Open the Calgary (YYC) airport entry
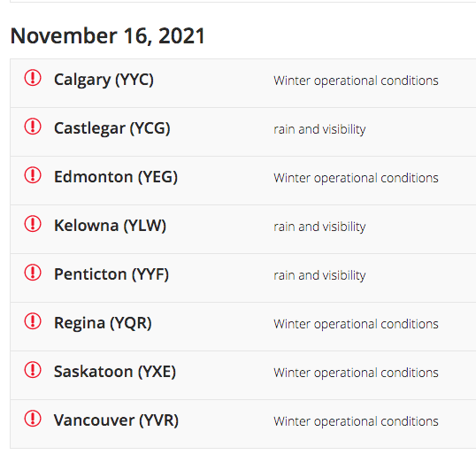This screenshot has height=470, width=476. (104, 80)
